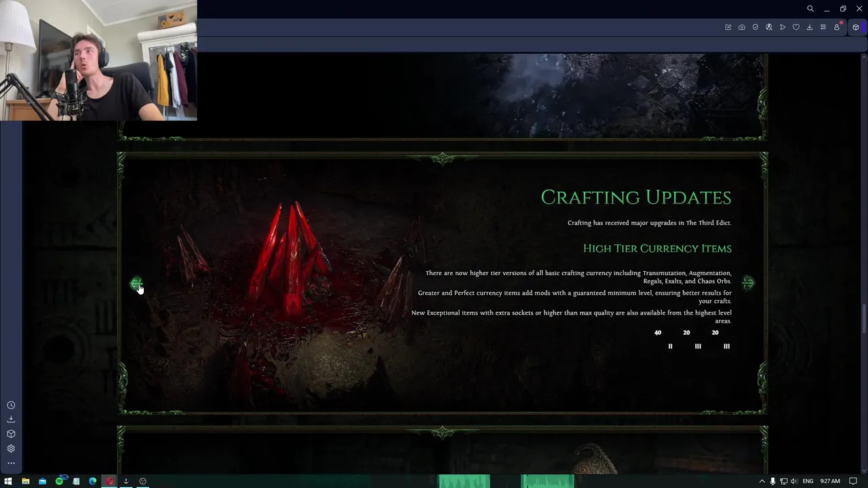868x488 pixels.
Task: Bookmark page with the heart icon
Action: point(796,27)
